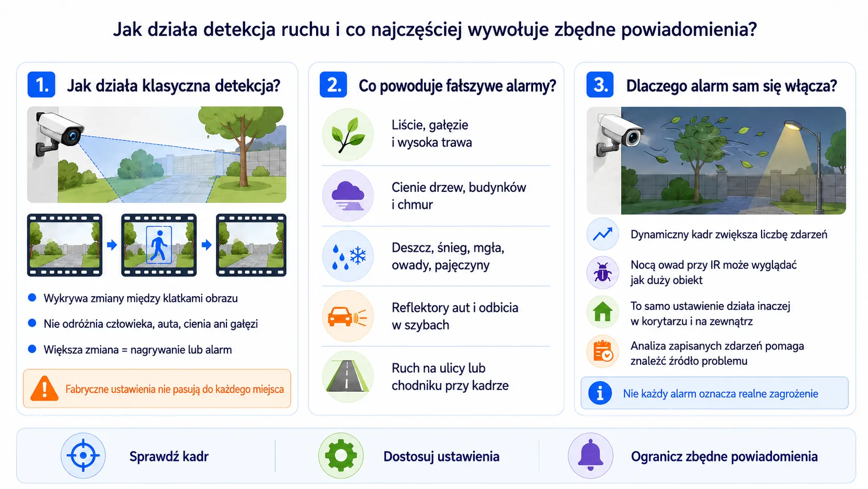This screenshot has width=868, height=489.
Task: Click text Liście, gałęzie i wysoka trawa
Action: [x=432, y=134]
